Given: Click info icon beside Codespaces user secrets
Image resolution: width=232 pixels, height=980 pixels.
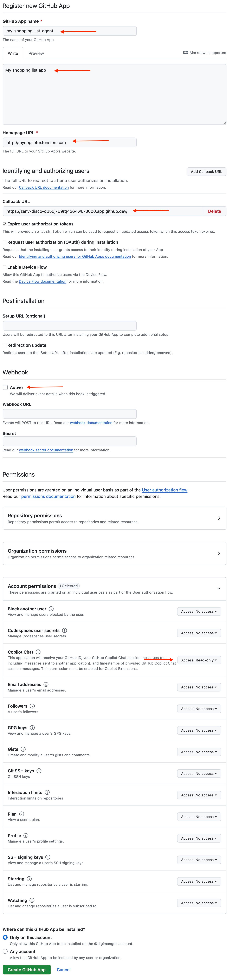Looking at the screenshot, I should click(x=64, y=630).
